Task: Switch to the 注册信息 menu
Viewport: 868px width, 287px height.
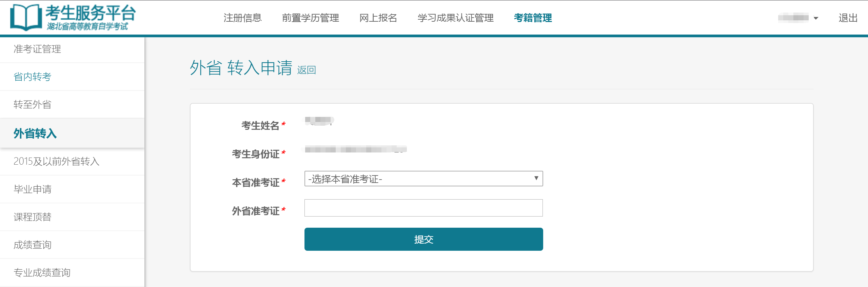Action: click(242, 19)
